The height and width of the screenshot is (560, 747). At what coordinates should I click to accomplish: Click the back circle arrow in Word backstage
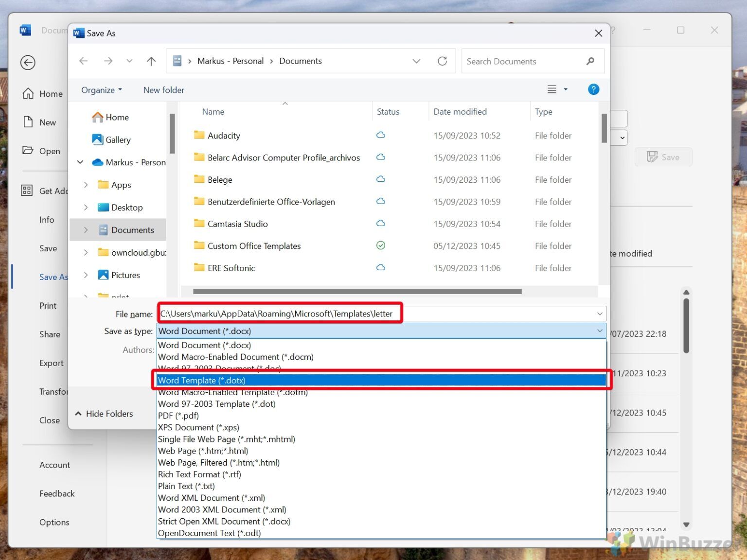coord(28,62)
